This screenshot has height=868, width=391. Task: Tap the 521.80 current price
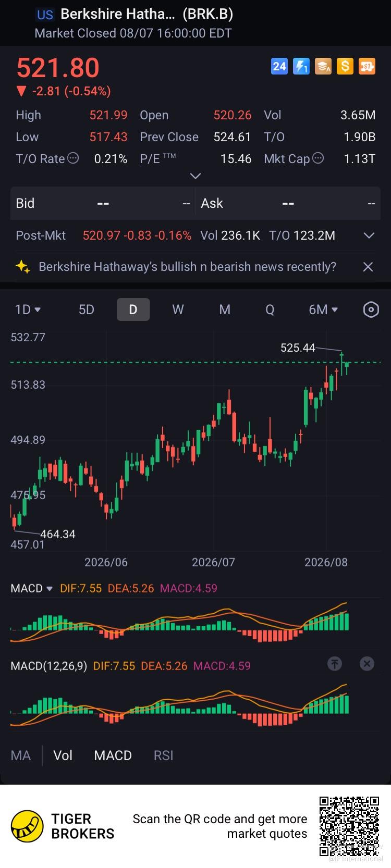[x=58, y=68]
